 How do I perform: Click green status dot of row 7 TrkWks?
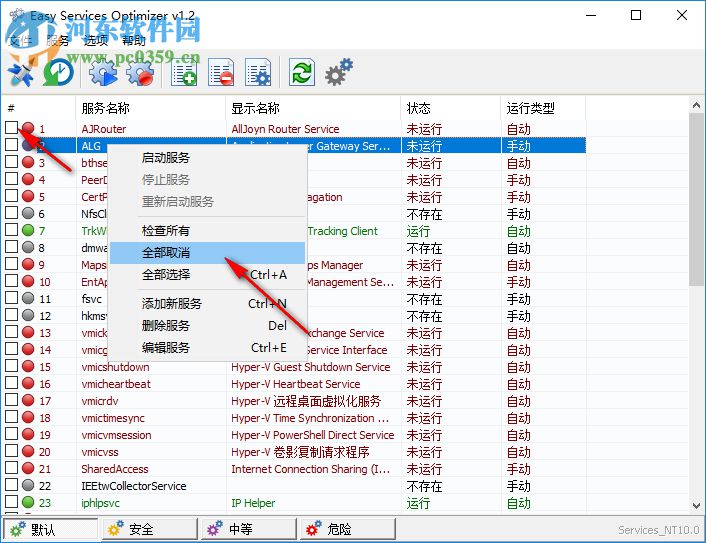pyautogui.click(x=28, y=230)
